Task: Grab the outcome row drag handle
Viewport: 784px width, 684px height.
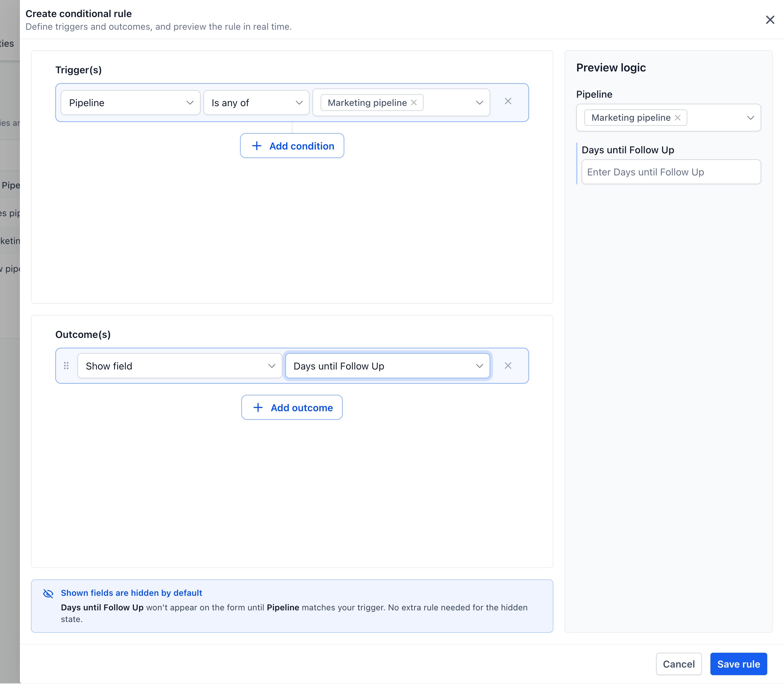Action: pyautogui.click(x=66, y=366)
